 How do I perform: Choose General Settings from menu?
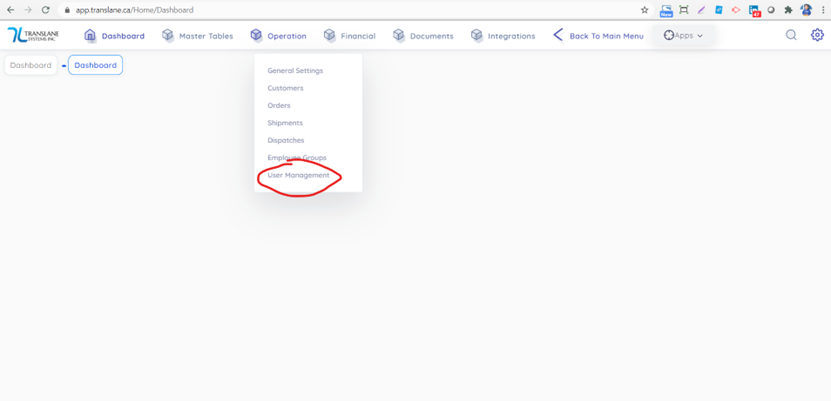295,71
